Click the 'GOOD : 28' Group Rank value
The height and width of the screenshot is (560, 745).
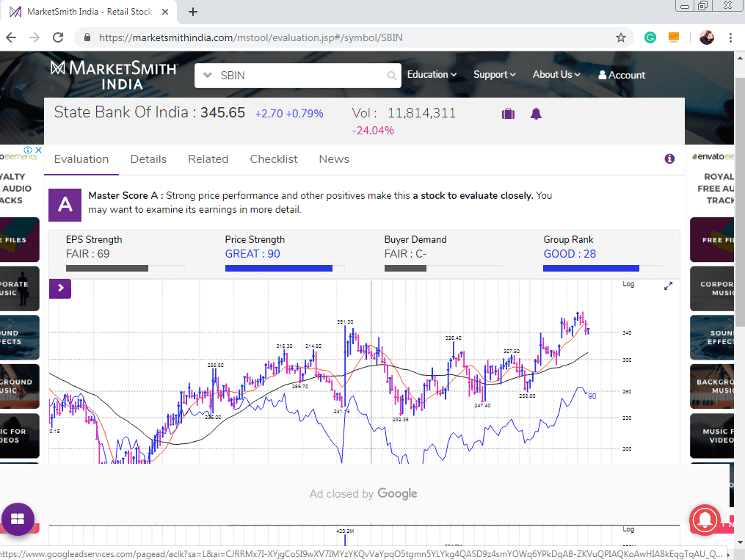pos(570,254)
